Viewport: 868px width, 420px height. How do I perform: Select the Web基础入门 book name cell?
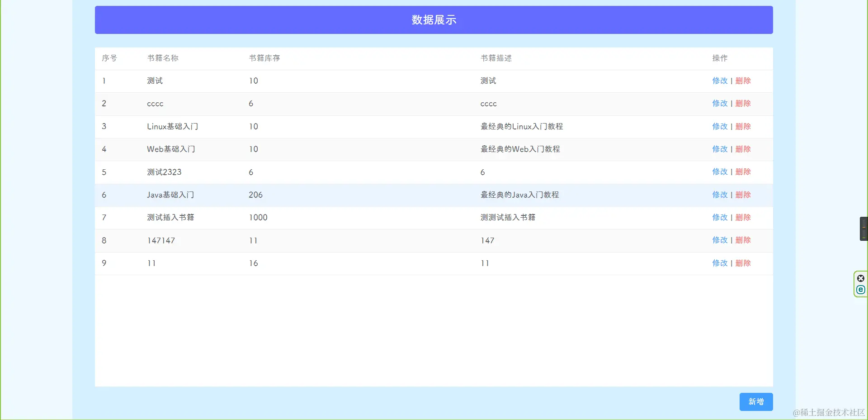point(171,149)
